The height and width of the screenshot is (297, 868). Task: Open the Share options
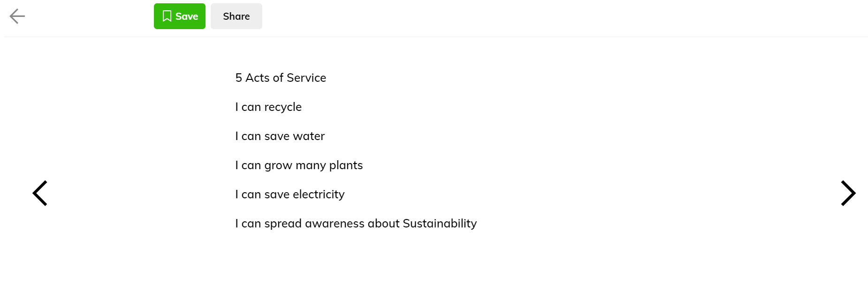pyautogui.click(x=236, y=16)
